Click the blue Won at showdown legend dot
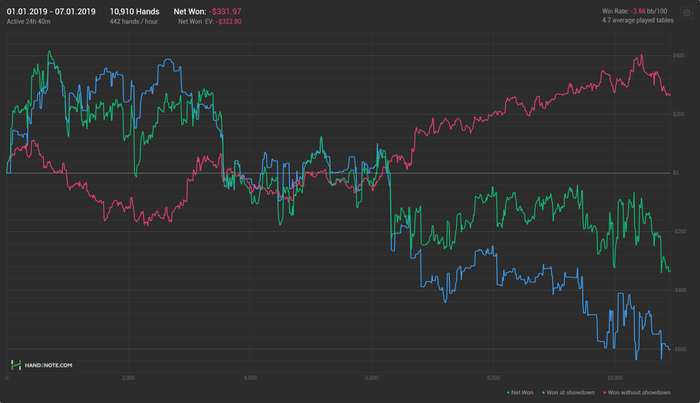The image size is (700, 403). 543,393
